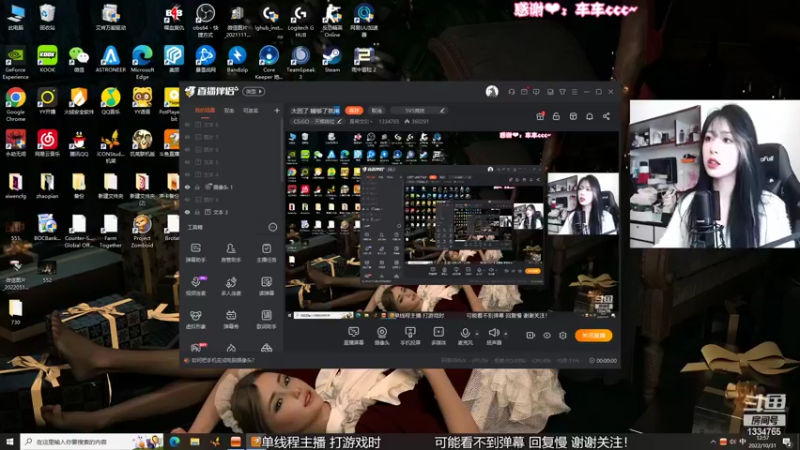Add a new scene with plus button
Image resolution: width=800 pixels, height=450 pixels.
tap(277, 110)
